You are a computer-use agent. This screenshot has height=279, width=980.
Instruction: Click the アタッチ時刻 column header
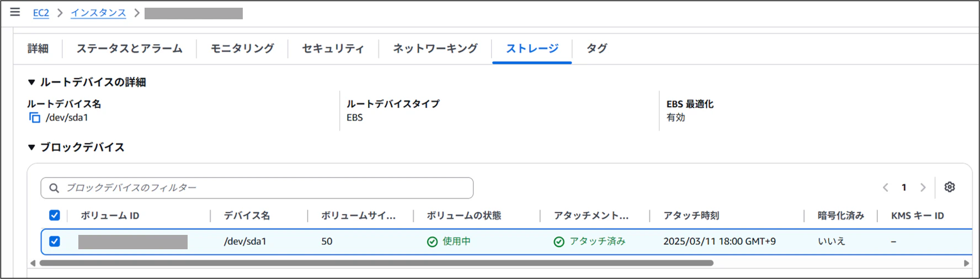point(691,216)
